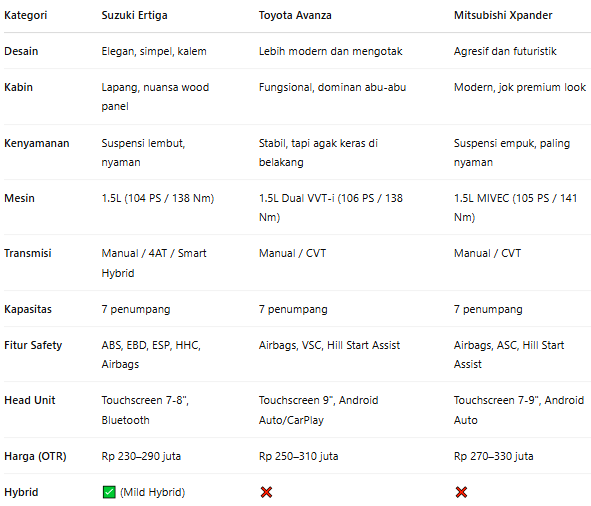Click the Kabin row label
The height and width of the screenshot is (506, 591).
point(18,87)
